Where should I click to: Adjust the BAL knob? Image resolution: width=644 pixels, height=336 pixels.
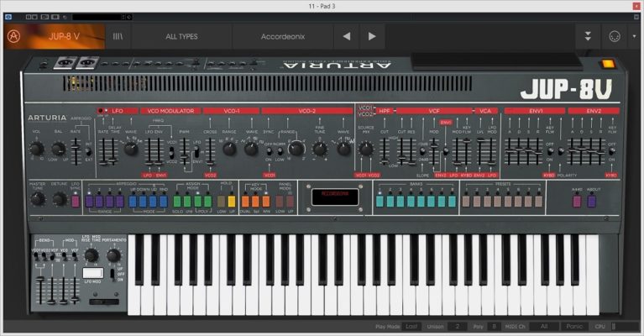(x=58, y=149)
